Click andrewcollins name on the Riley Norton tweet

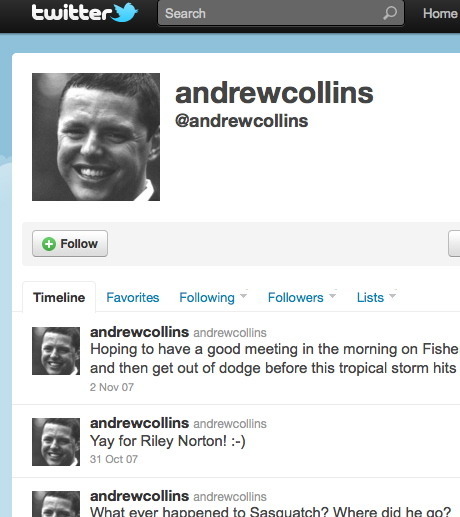(x=139, y=423)
